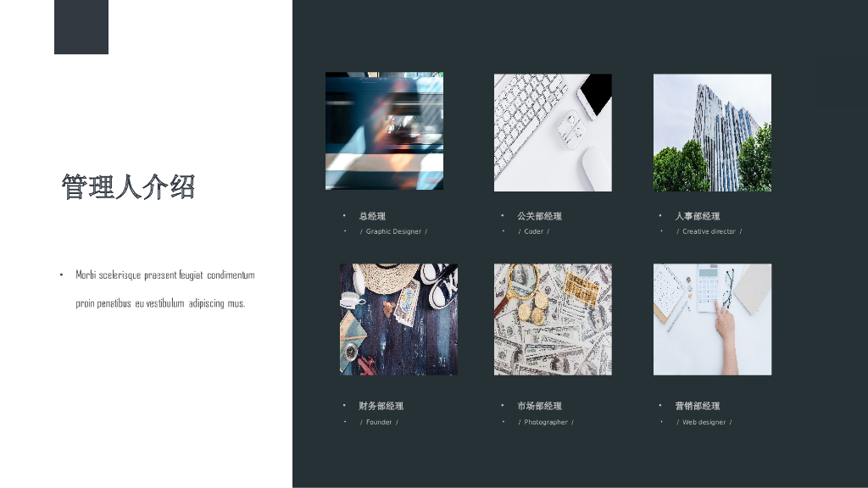This screenshot has width=868, height=488.
Task: Click the 市场部经理 label
Action: click(540, 406)
